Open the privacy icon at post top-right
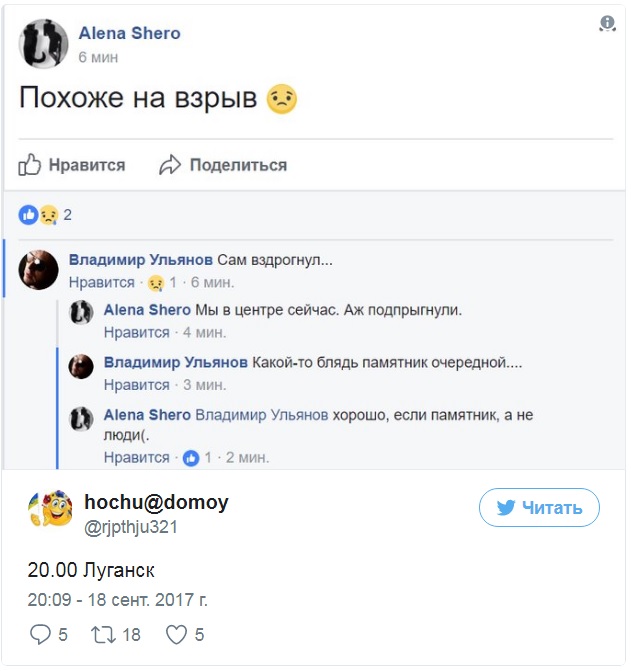The width and height of the screenshot is (631, 671). tap(607, 24)
